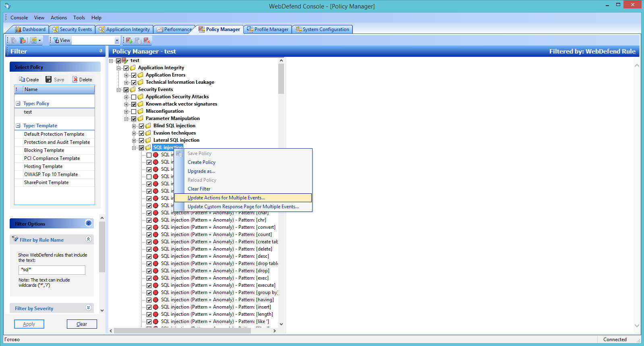Pin the Filter panel with pushpin icon
This screenshot has width=644, height=346.
coord(101,51)
